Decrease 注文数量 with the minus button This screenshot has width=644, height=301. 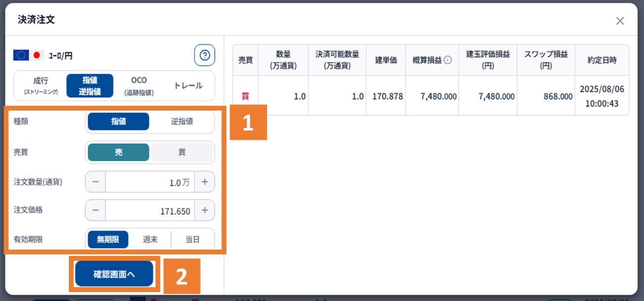[96, 182]
